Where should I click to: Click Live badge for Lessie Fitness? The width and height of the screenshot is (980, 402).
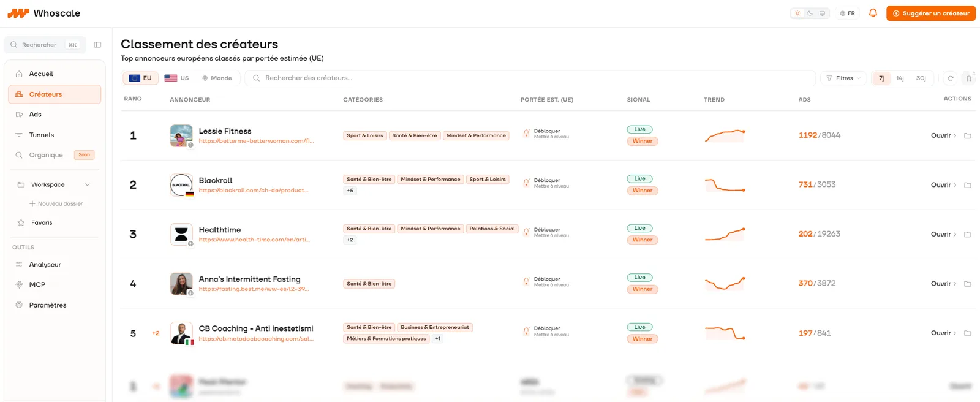(x=639, y=129)
